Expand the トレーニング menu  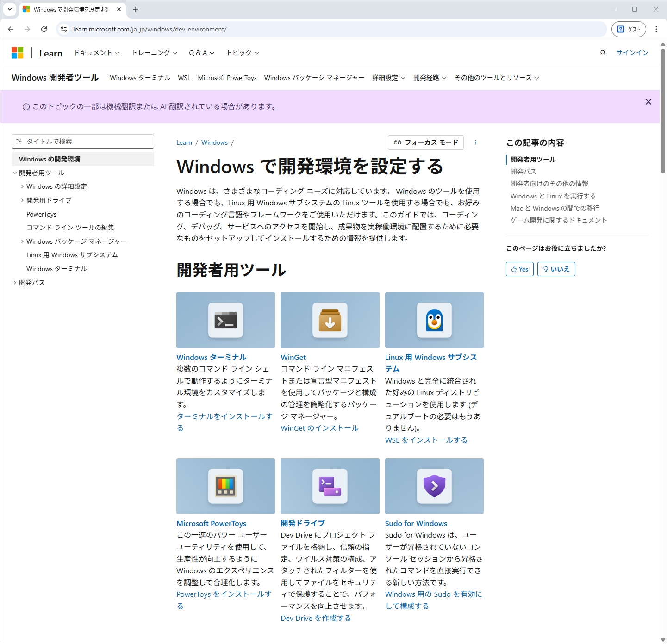155,53
